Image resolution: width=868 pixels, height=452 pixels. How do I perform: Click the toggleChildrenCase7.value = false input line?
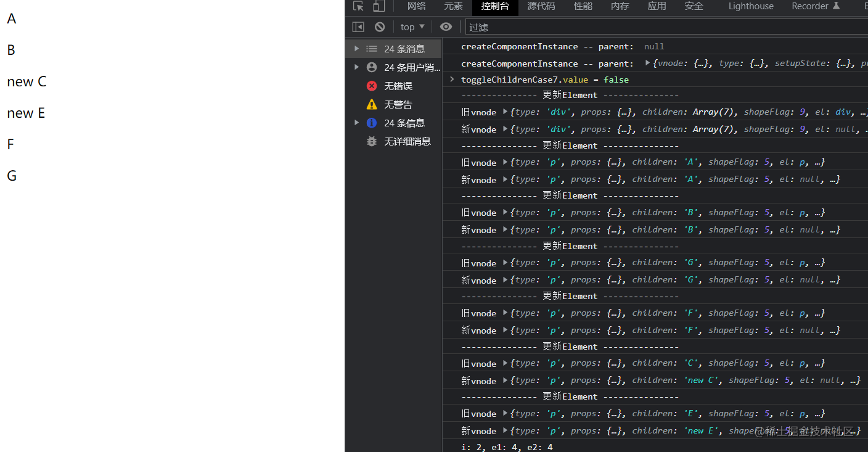pos(545,80)
